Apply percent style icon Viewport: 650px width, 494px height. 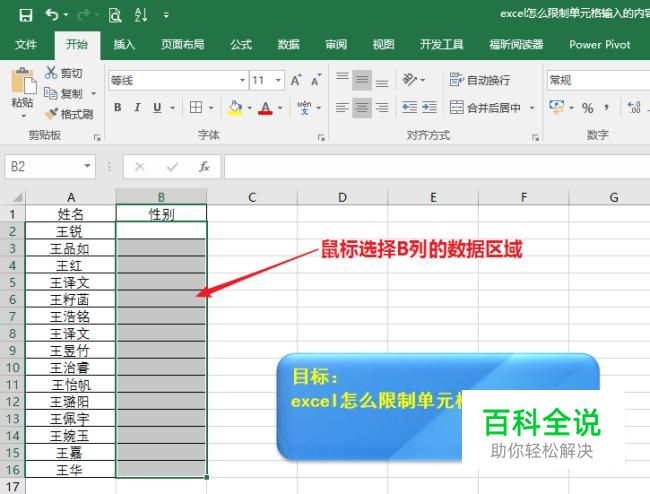click(x=587, y=108)
